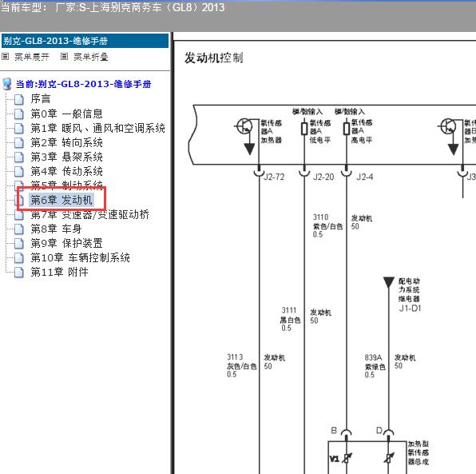Open 第1章 暖风、通风和空调系统 chapter
The width and height of the screenshot is (476, 474).
[97, 128]
